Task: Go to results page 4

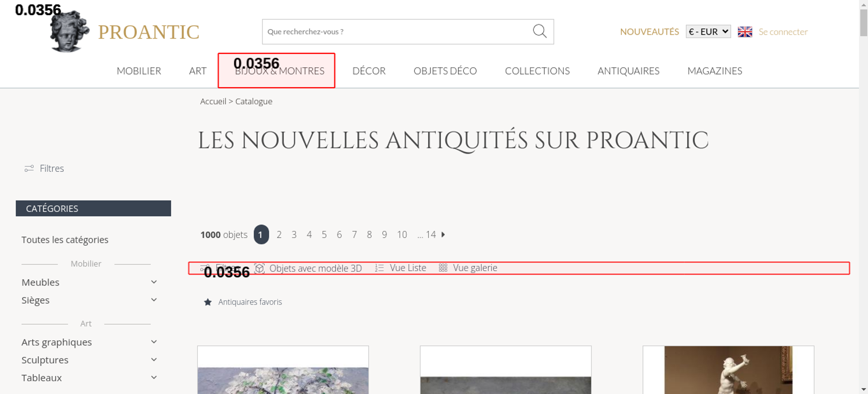Action: [x=309, y=234]
